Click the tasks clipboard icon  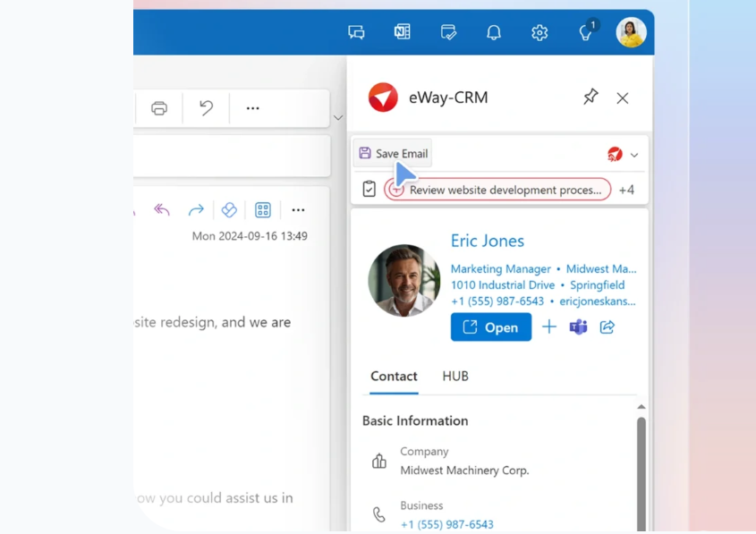click(370, 189)
